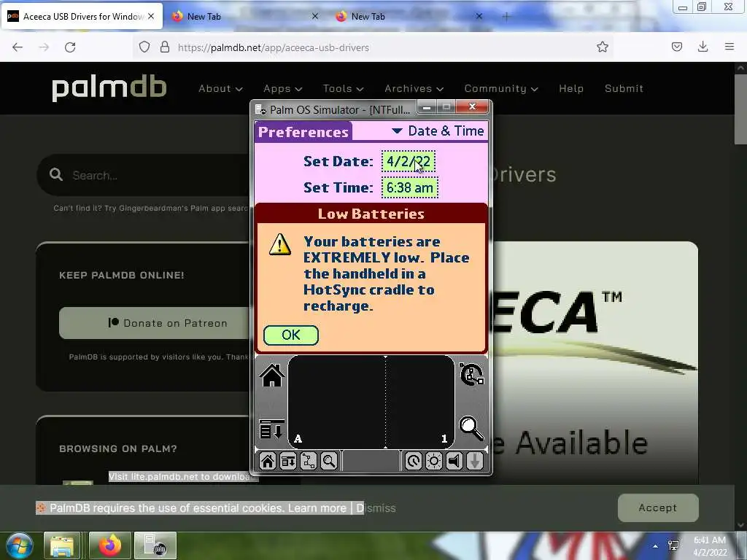Click the Set Time value 6:38 am
Viewport: 747px width, 560px height.
point(410,187)
